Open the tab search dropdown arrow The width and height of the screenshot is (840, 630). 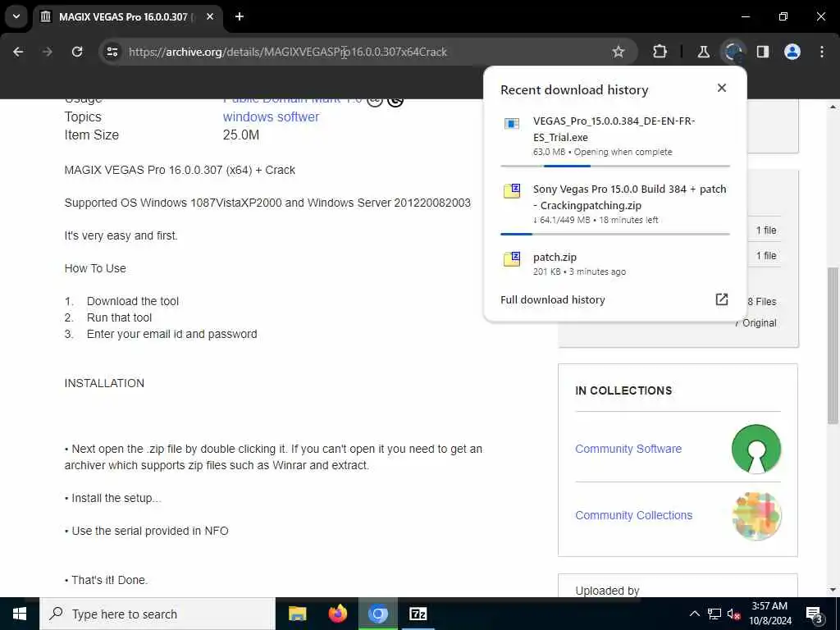(16, 16)
